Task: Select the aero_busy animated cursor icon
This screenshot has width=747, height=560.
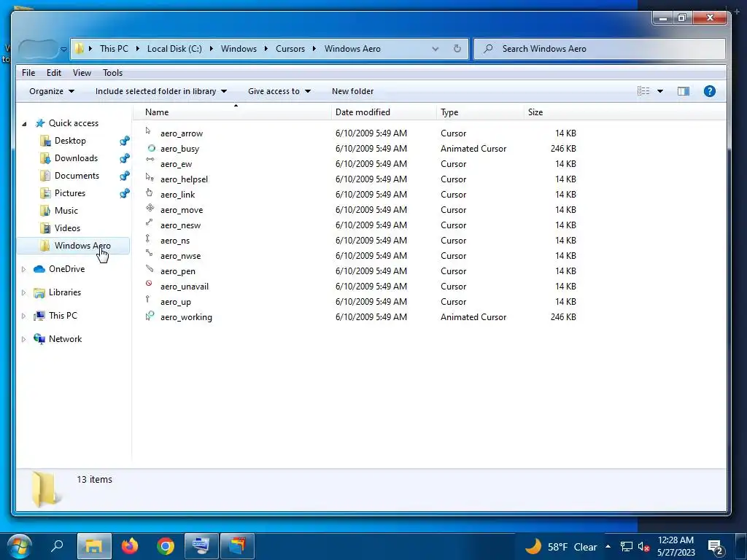Action: (151, 148)
